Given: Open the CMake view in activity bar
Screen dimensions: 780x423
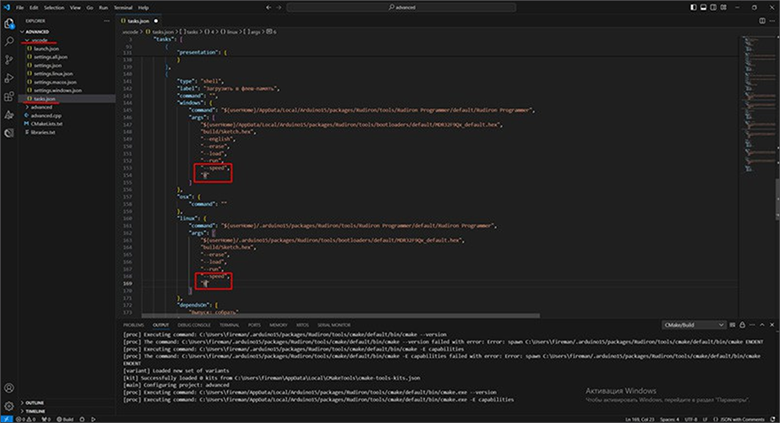Looking at the screenshot, I should click(9, 114).
